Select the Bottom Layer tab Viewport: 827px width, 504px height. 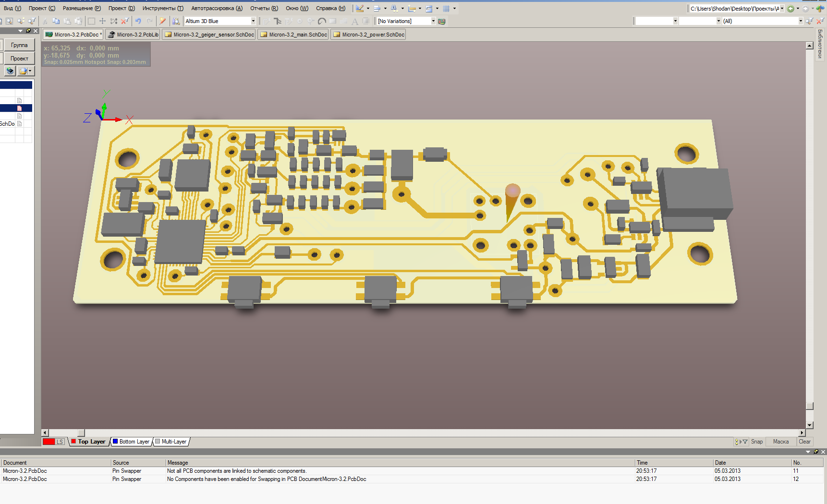point(131,442)
